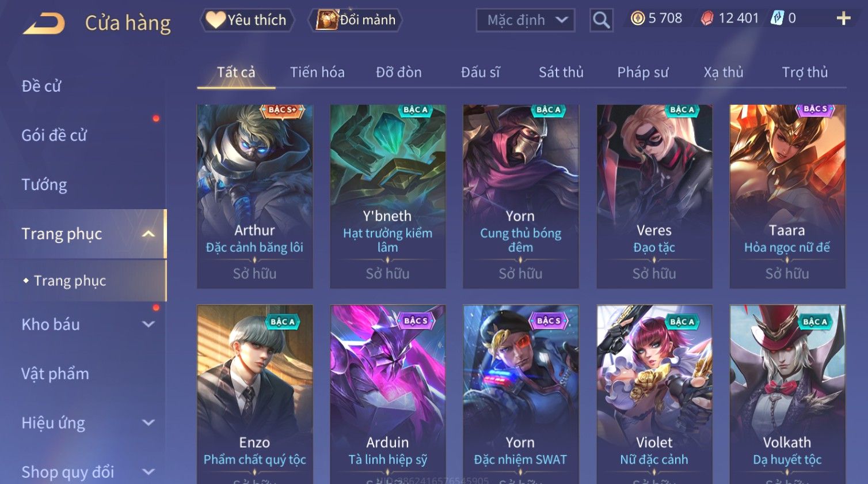Screen dimensions: 868x484
Task: Open Gói đề cử in sidebar
Action: click(54, 135)
